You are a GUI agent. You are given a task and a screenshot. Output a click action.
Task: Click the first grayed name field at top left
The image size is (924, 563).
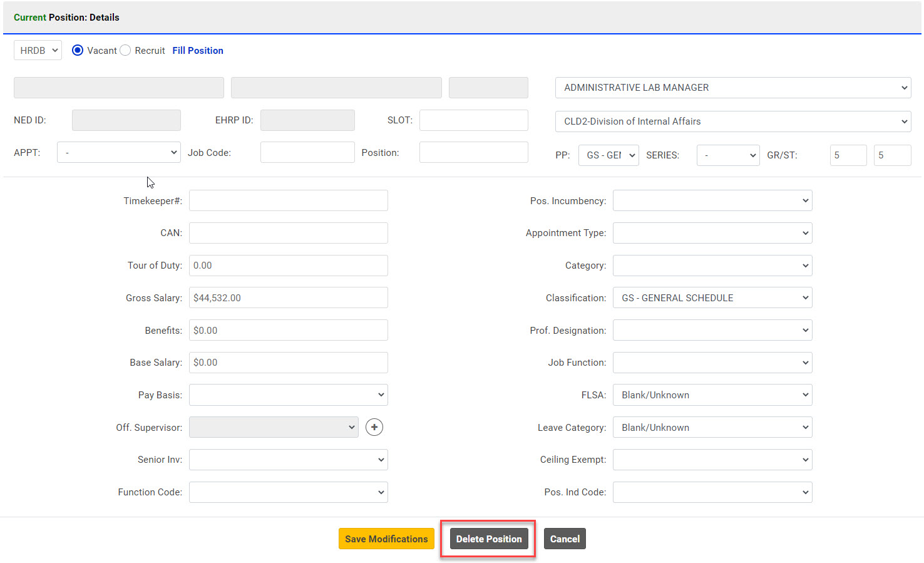coord(119,88)
